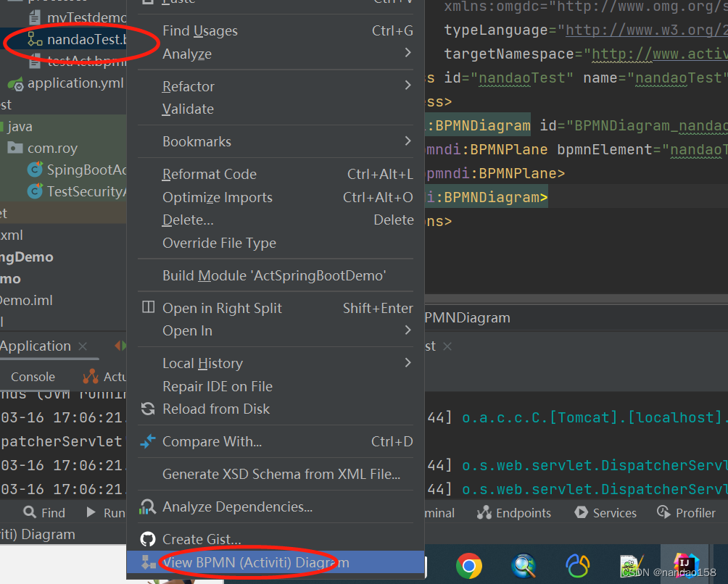Click Create Gist menu entry
This screenshot has width=728, height=584.
tap(276, 539)
